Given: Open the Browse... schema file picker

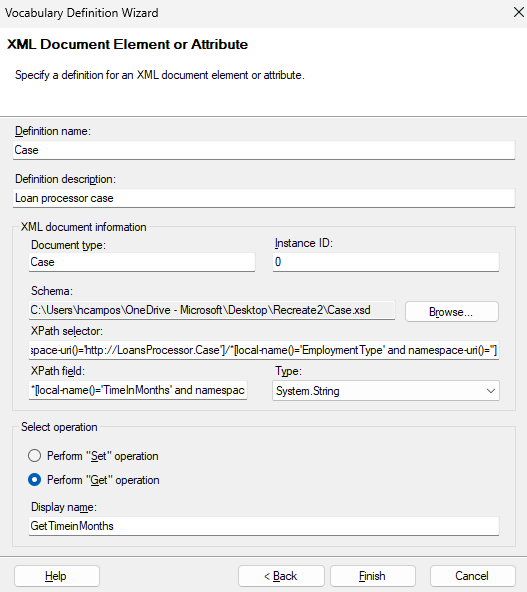Looking at the screenshot, I should tap(452, 311).
